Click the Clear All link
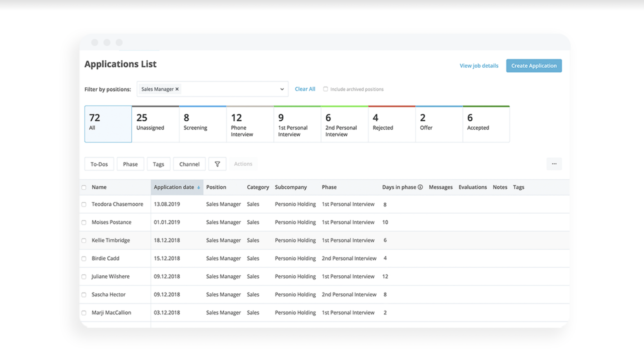This screenshot has width=644, height=363. click(305, 89)
